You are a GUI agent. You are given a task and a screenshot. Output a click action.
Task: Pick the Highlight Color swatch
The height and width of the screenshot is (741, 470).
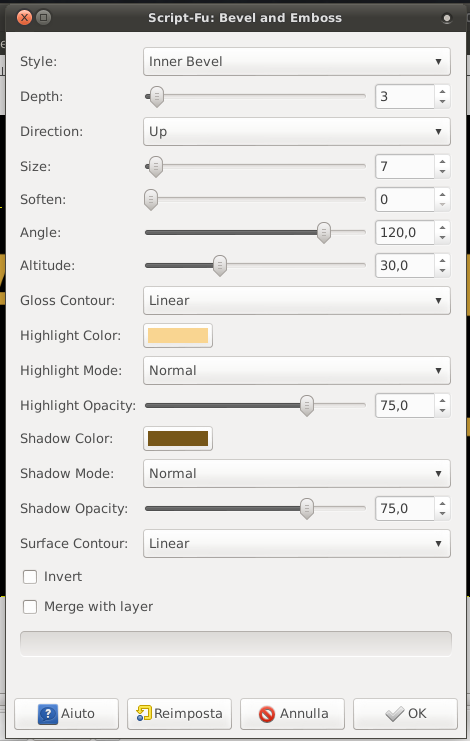coord(178,336)
